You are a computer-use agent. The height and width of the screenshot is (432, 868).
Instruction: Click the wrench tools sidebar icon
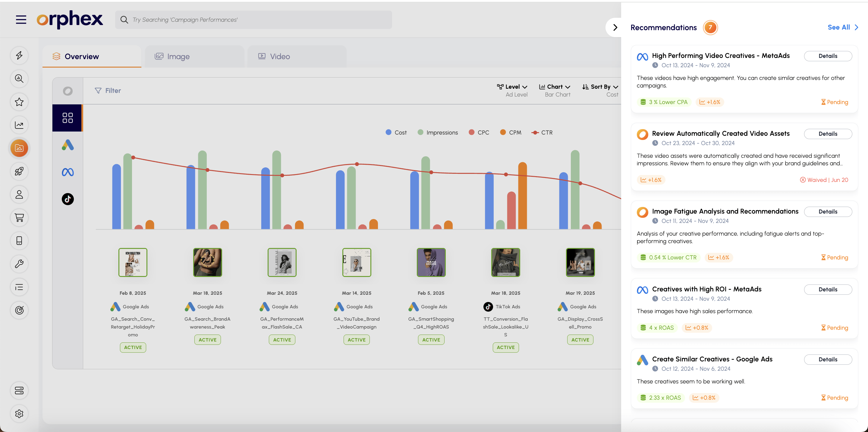tap(19, 264)
